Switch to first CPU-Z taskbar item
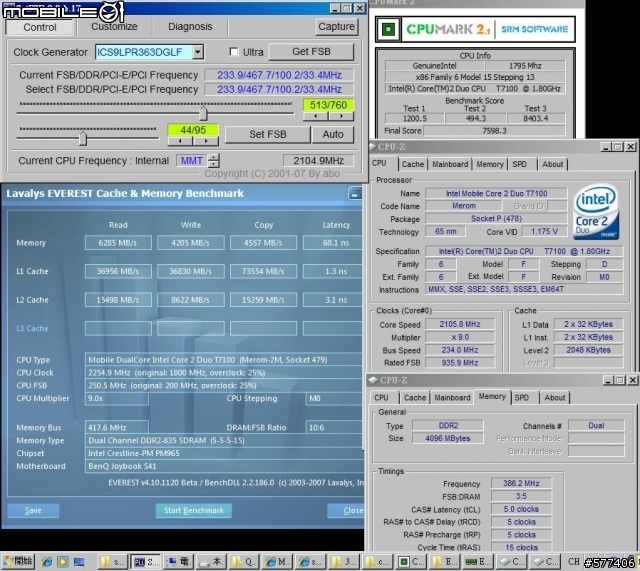 point(510,562)
